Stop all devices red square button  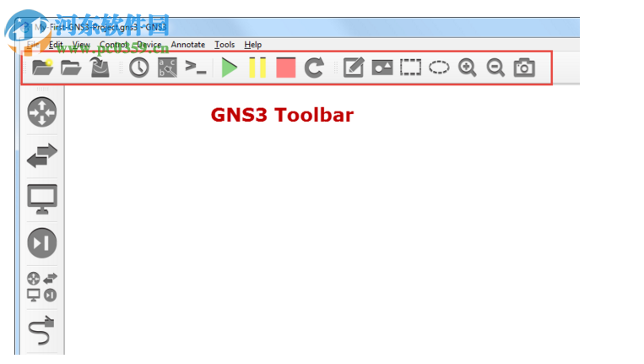(286, 68)
